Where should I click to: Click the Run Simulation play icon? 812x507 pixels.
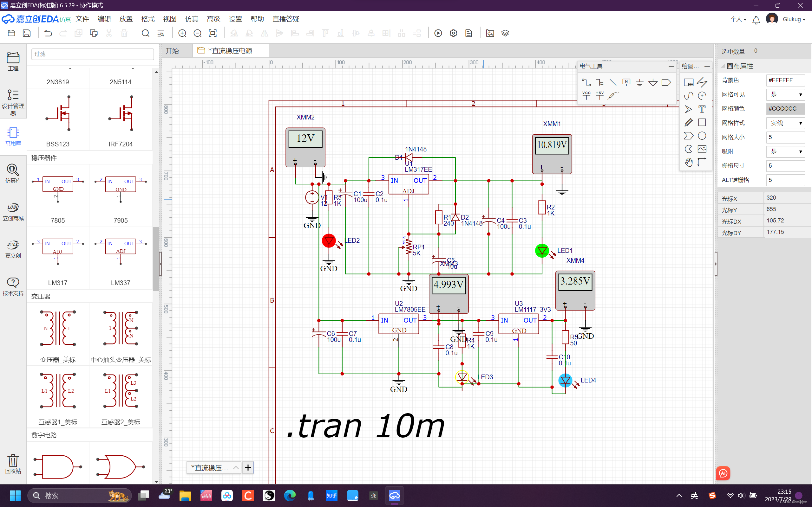pyautogui.click(x=438, y=33)
